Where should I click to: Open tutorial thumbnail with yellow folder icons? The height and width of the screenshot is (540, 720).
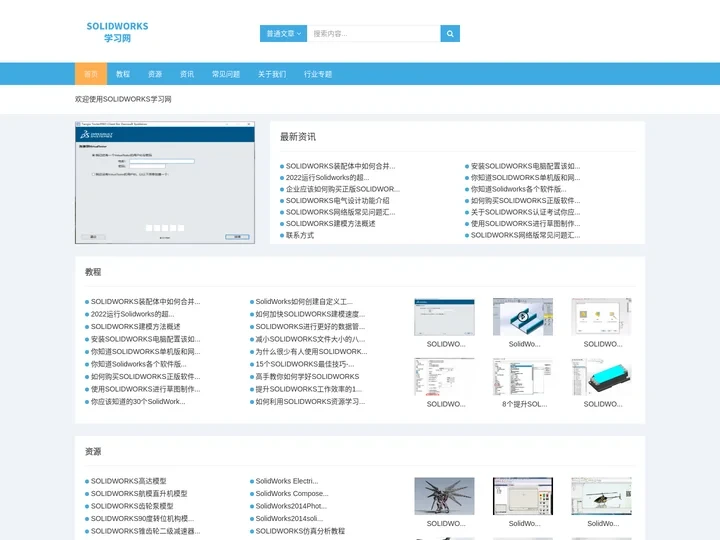pos(602,317)
